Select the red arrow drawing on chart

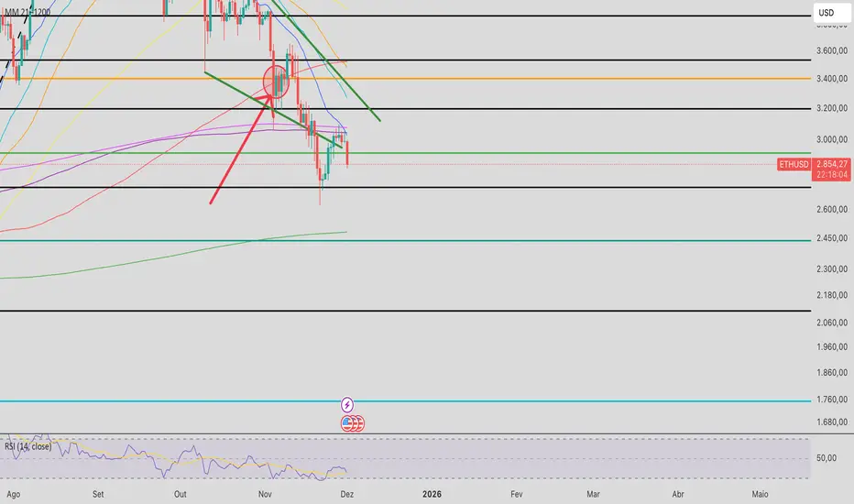tap(240, 150)
